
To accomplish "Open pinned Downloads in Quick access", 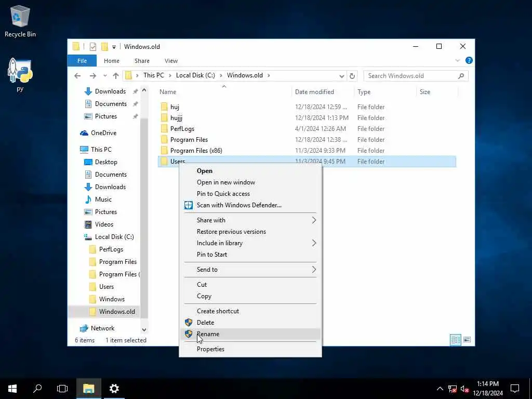I will coord(110,91).
